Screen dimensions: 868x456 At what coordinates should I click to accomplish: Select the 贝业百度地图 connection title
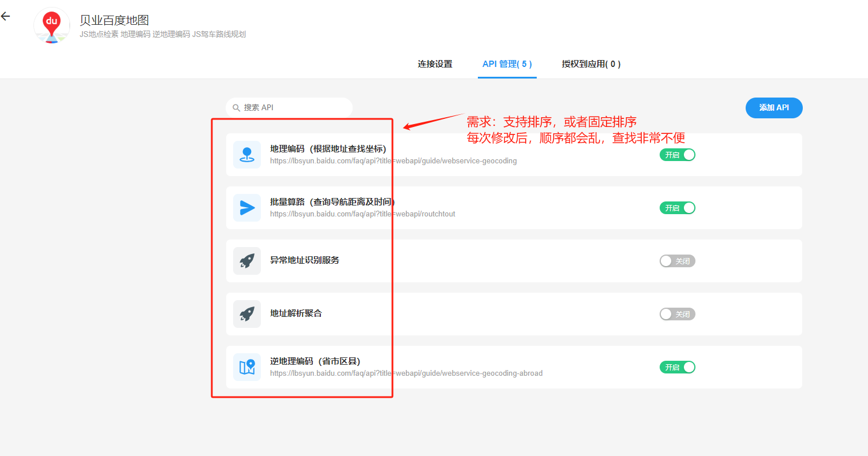[x=114, y=20]
